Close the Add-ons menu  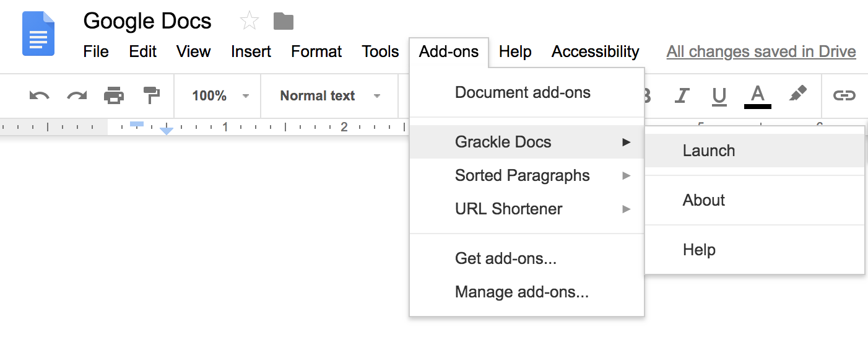[449, 52]
